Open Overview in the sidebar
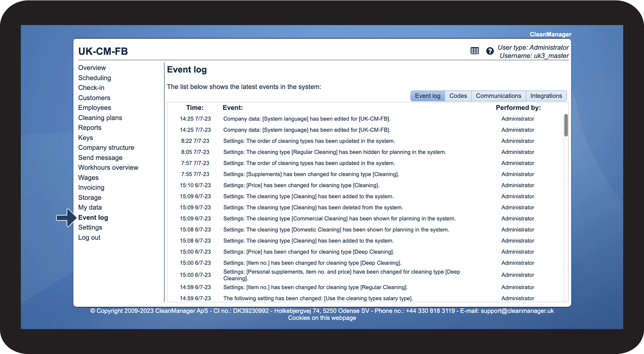644x354 pixels. (x=92, y=68)
